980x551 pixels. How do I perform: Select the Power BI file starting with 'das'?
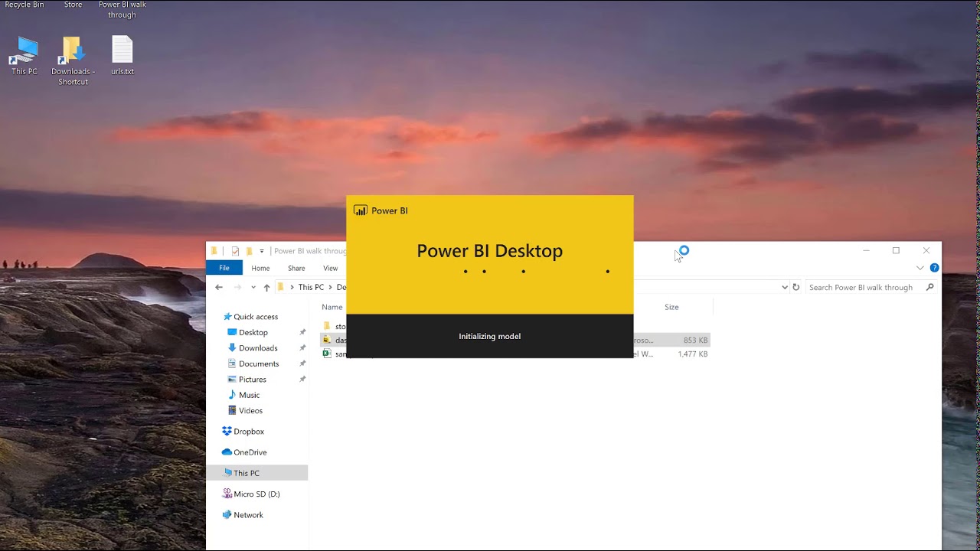[x=334, y=340]
